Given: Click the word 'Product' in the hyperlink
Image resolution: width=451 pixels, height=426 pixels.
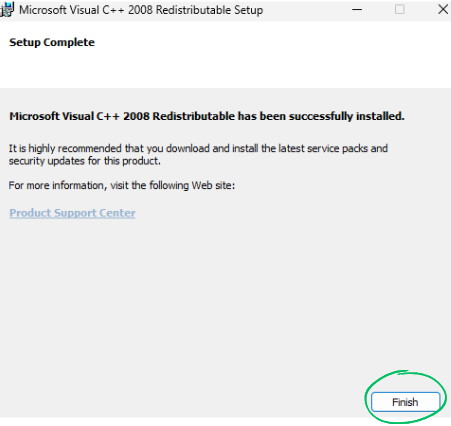Looking at the screenshot, I should pyautogui.click(x=30, y=213).
